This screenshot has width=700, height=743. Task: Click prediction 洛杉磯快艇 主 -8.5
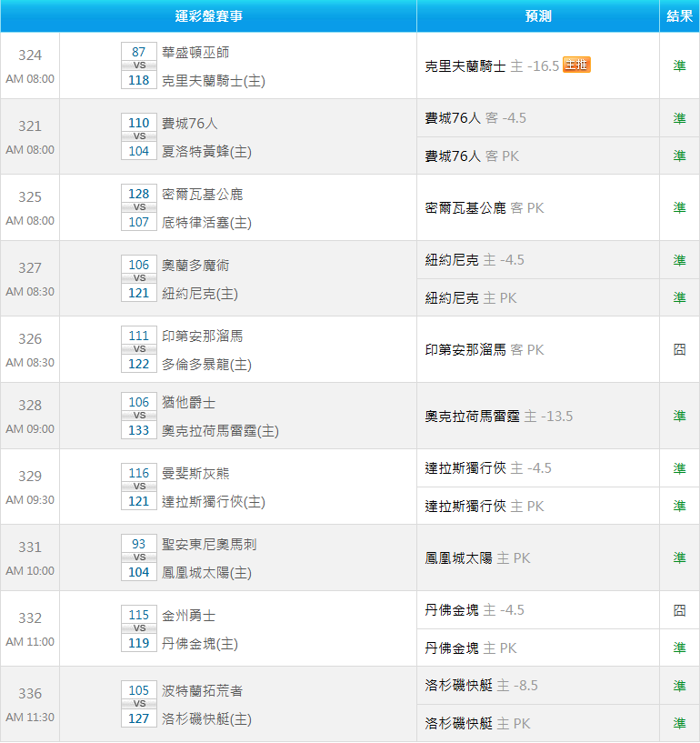tap(481, 686)
